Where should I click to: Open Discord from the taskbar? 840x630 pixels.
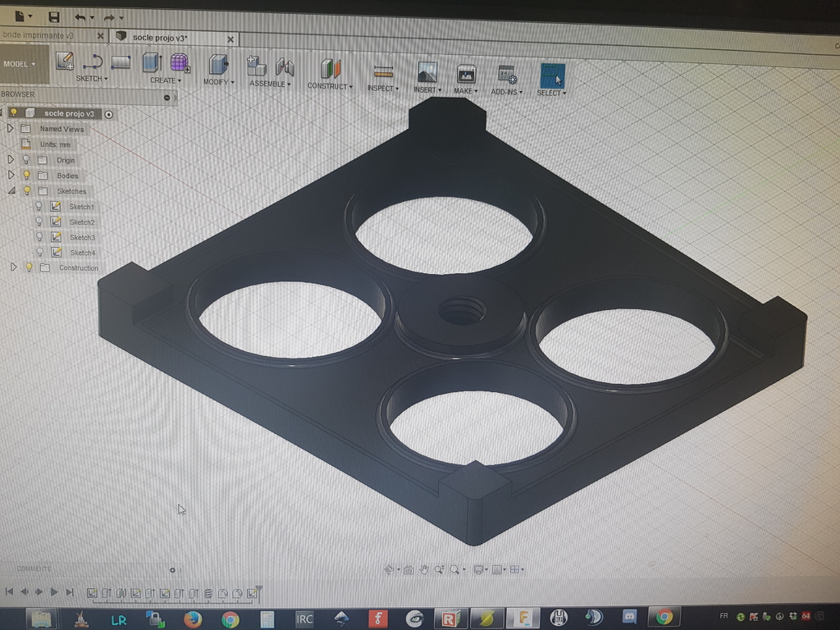pyautogui.click(x=629, y=618)
